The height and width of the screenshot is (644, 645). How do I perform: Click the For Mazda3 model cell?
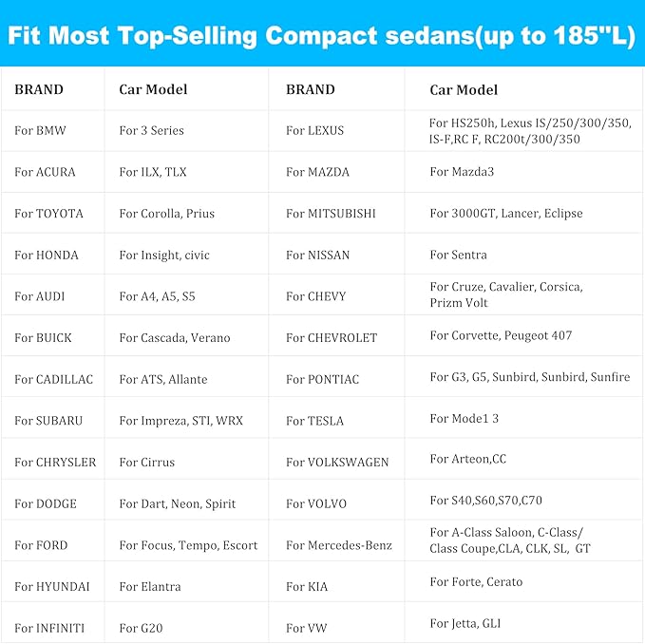461,172
